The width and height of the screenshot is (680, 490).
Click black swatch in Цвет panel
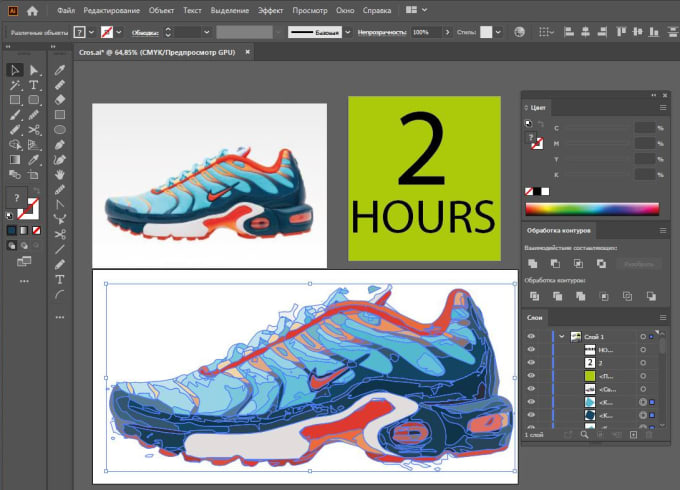(537, 191)
